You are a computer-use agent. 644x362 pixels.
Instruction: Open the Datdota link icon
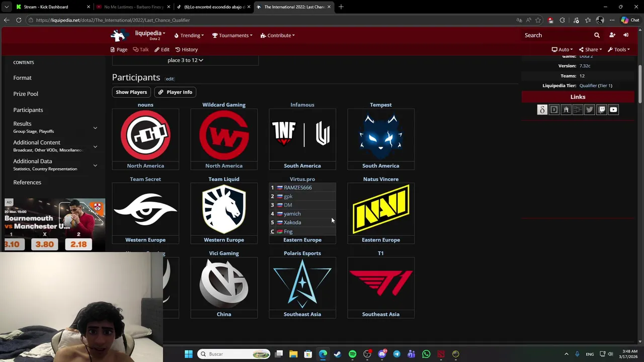coord(542,110)
